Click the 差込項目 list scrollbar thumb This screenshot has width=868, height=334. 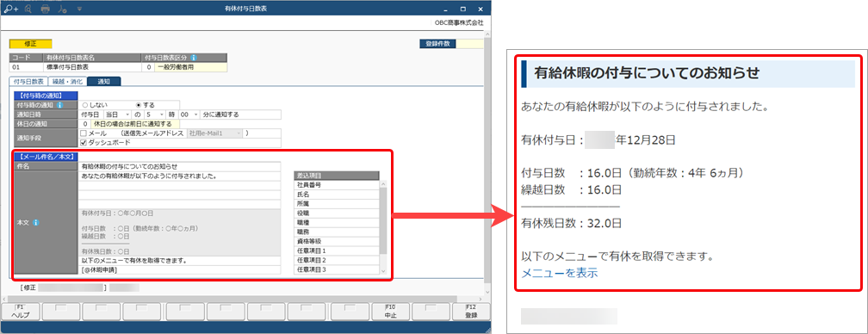[x=382, y=220]
